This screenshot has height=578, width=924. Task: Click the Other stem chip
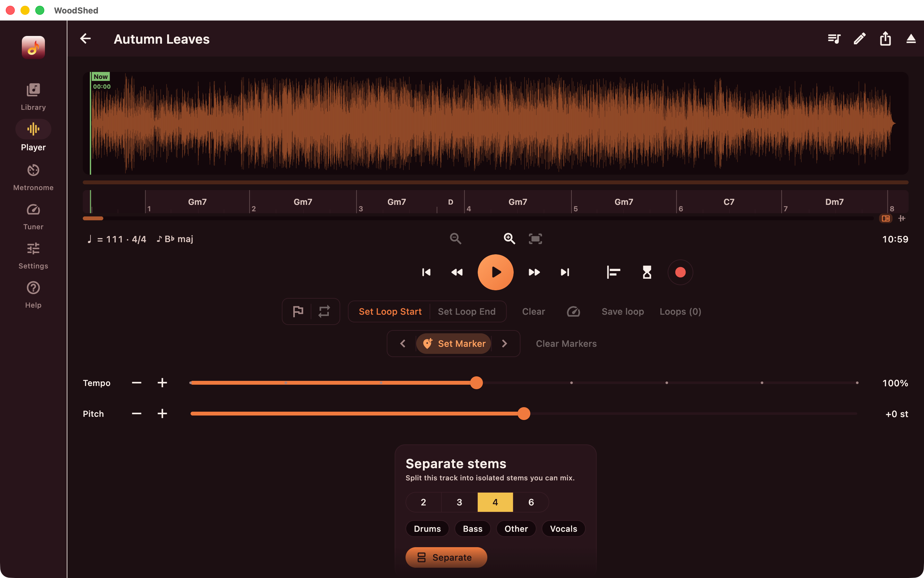tap(516, 529)
